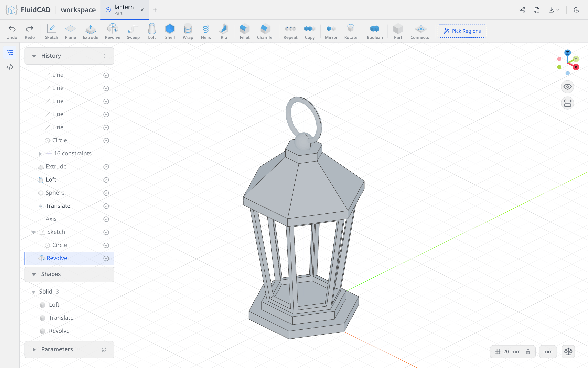Select the Sketch tool in toolbar
Image resolution: width=588 pixels, height=368 pixels.
(x=51, y=31)
